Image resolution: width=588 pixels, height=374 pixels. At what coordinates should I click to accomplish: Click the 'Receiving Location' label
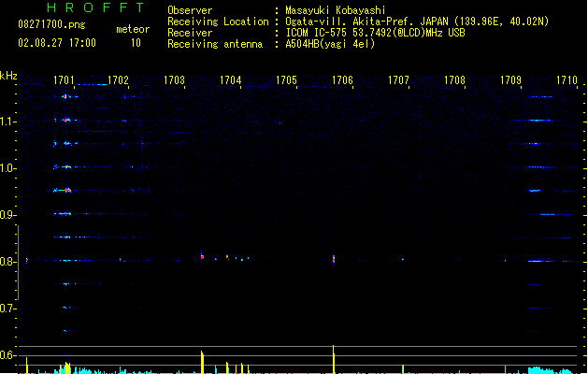pyautogui.click(x=218, y=22)
